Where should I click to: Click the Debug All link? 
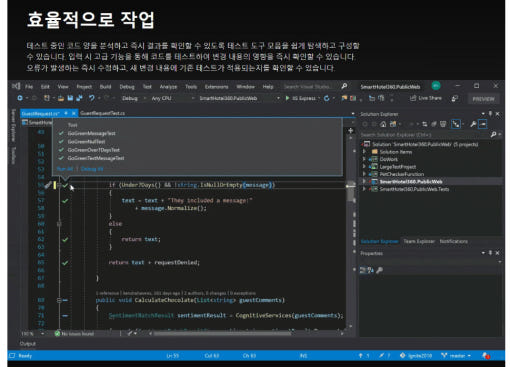click(92, 169)
